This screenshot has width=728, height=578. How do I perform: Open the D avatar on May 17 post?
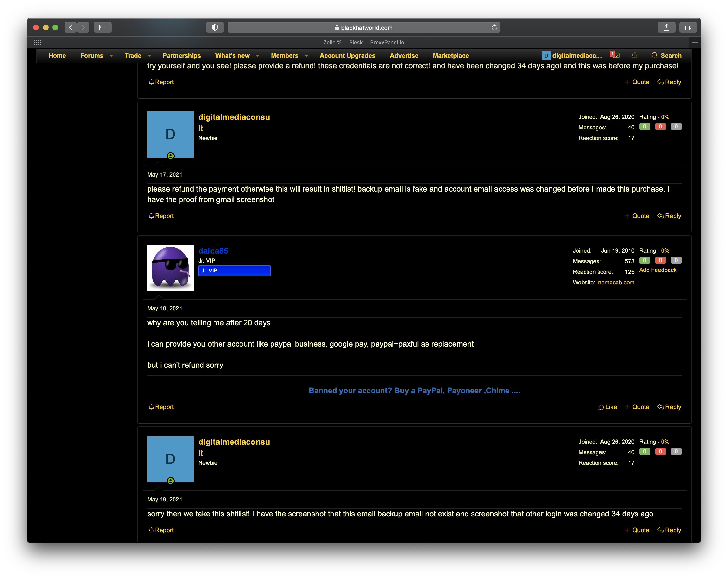170,134
